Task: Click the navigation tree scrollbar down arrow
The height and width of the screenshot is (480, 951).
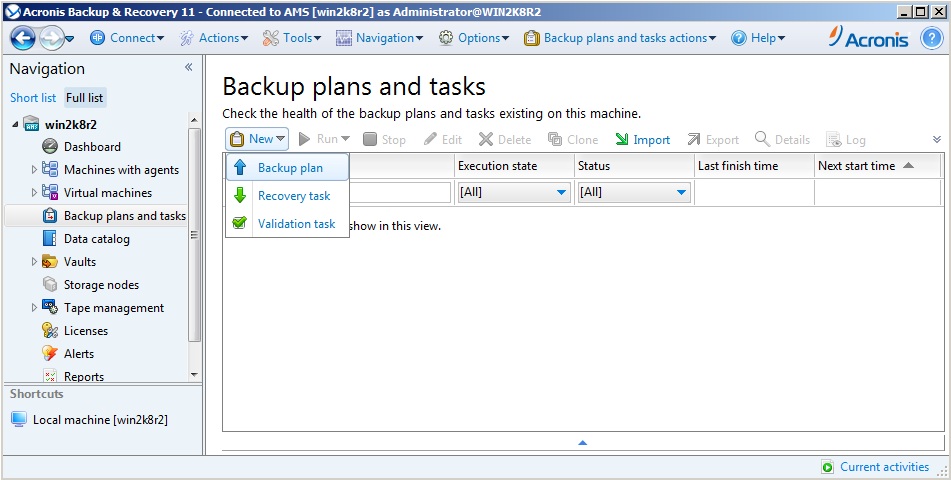Action: 194,375
